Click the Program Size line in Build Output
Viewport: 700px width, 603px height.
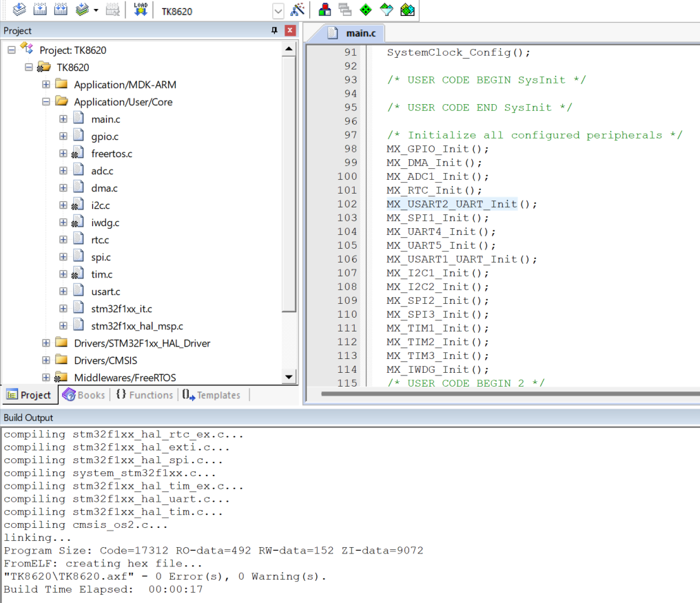[x=214, y=551]
